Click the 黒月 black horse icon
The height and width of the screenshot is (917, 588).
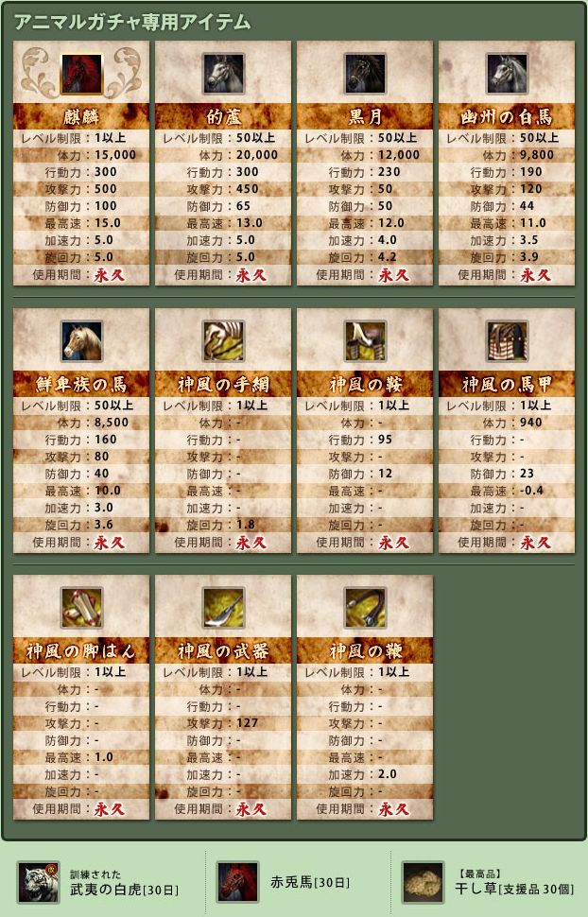pyautogui.click(x=365, y=74)
